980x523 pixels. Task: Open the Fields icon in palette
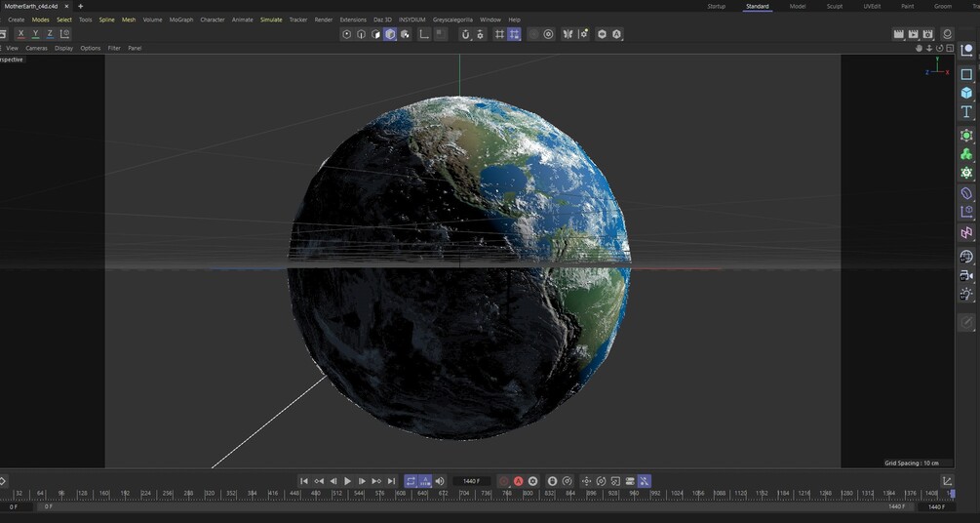coord(966,212)
